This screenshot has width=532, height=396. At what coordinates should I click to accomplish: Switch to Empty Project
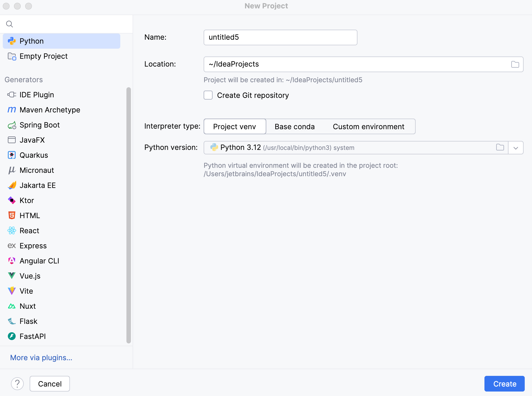click(43, 56)
